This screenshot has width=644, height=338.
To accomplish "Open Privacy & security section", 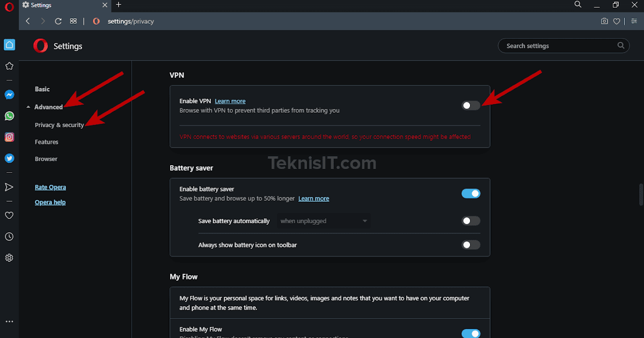I will (60, 125).
